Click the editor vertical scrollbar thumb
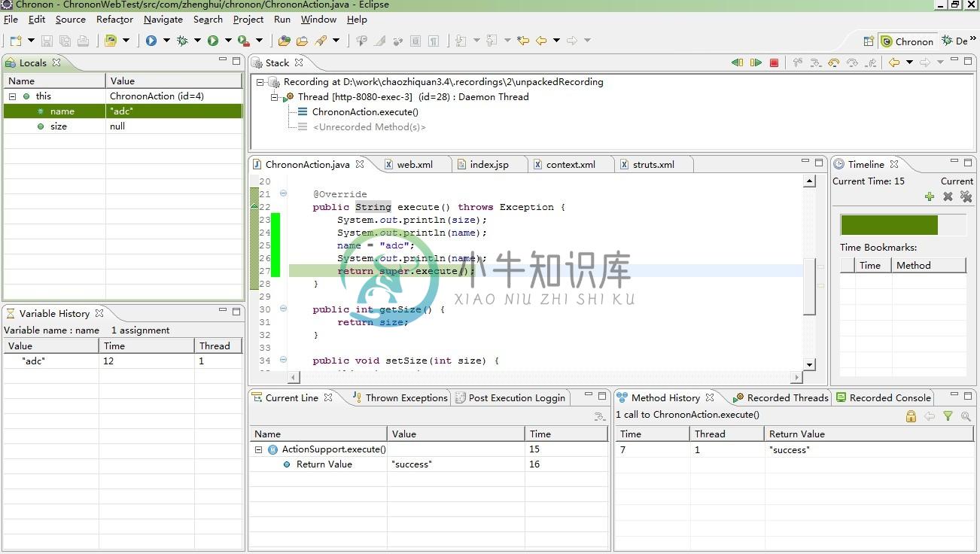Image resolution: width=980 pixels, height=554 pixels. coord(810,286)
